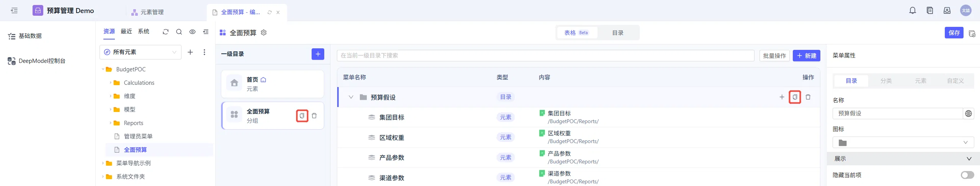This screenshot has width=980, height=186.
Task: Click the refresh icon on 全面预算 tab
Action: [269, 12]
